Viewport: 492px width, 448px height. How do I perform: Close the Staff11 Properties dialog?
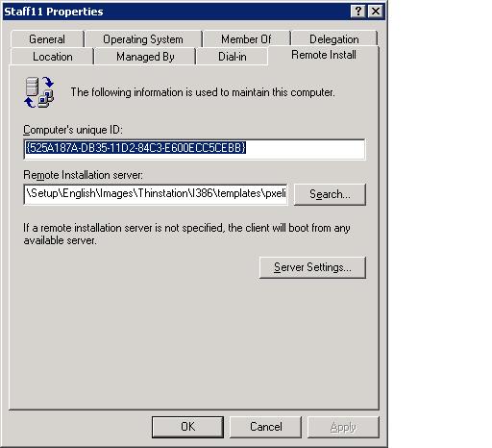(376, 12)
